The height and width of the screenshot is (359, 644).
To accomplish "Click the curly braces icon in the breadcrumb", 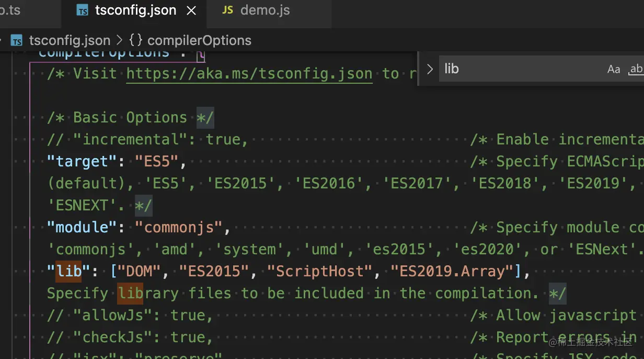I will pyautogui.click(x=135, y=40).
